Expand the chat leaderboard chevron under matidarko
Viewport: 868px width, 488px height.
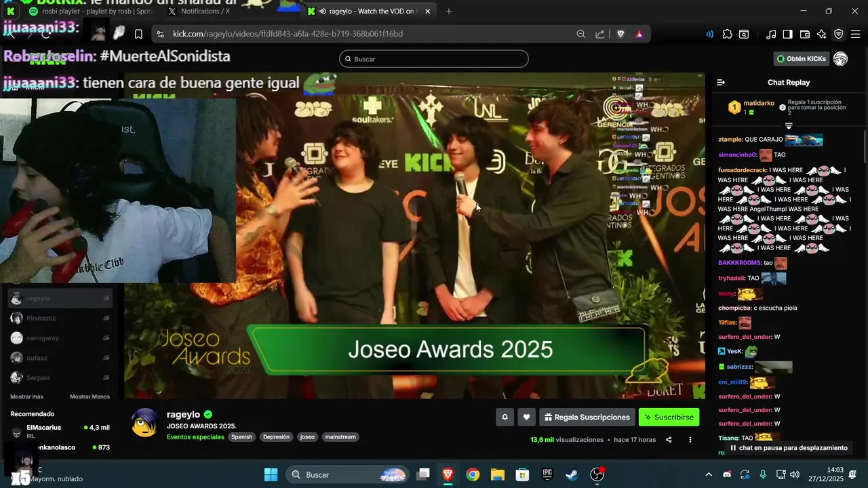[x=789, y=126]
